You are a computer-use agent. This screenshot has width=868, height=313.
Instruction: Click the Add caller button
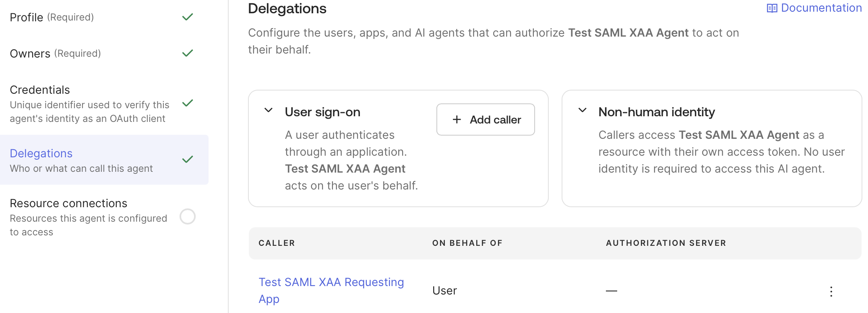click(486, 119)
